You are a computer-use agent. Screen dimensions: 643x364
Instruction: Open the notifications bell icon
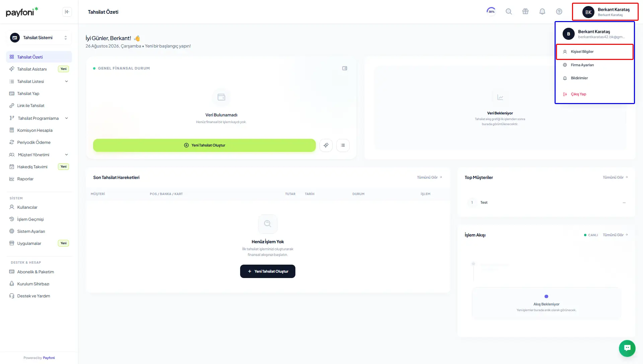point(542,12)
